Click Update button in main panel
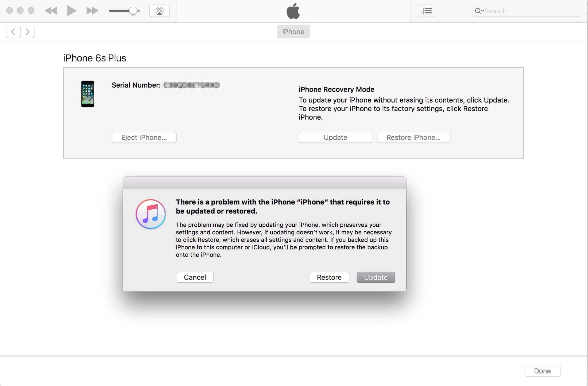The height and width of the screenshot is (386, 588). tap(336, 137)
